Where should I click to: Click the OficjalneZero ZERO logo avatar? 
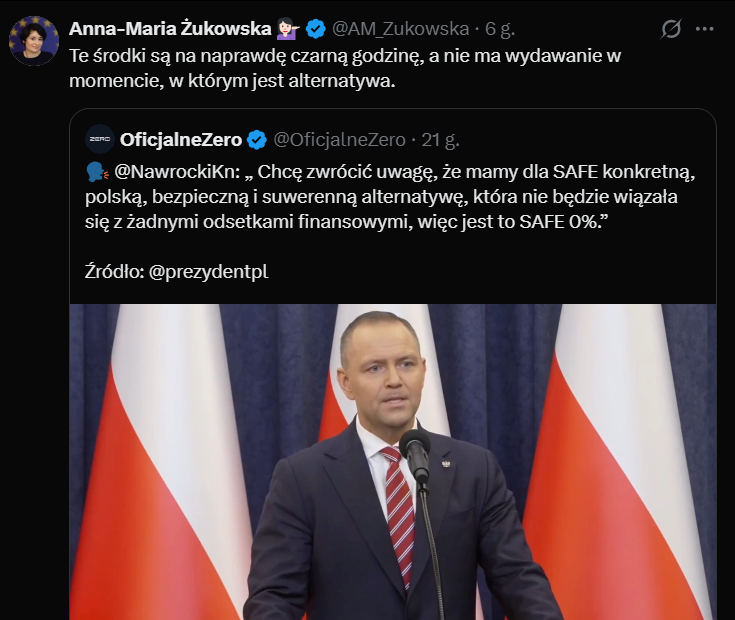(x=99, y=139)
